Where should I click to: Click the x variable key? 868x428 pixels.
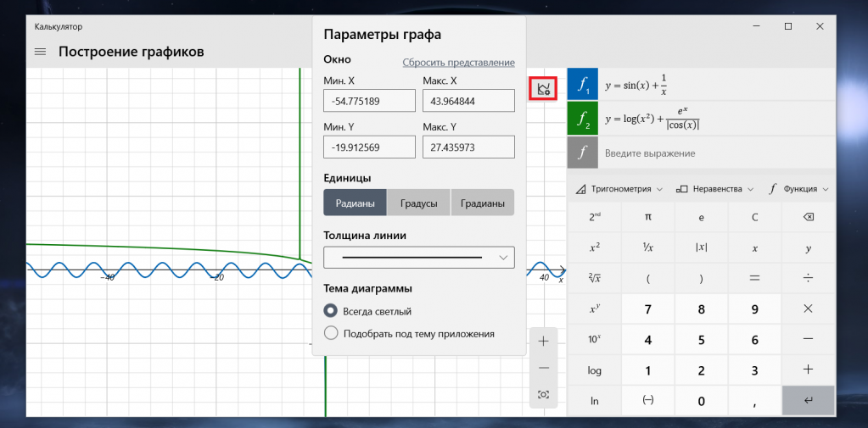tap(754, 248)
